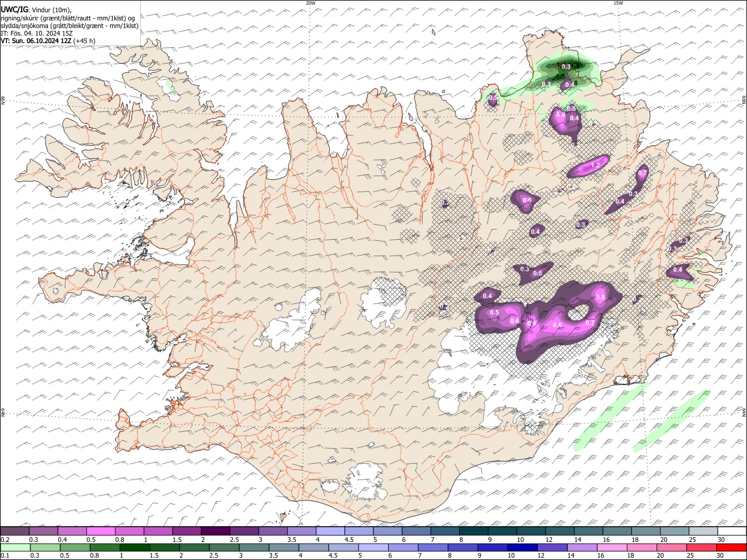
Task: Click the lower-row red swatch starting at 25
Action: 701,547
